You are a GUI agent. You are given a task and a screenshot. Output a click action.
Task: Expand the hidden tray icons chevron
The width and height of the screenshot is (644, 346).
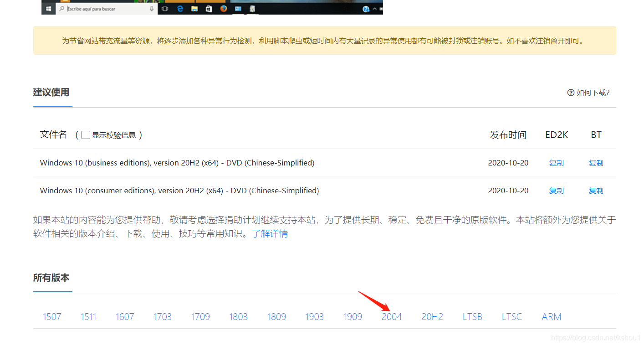[x=375, y=9]
